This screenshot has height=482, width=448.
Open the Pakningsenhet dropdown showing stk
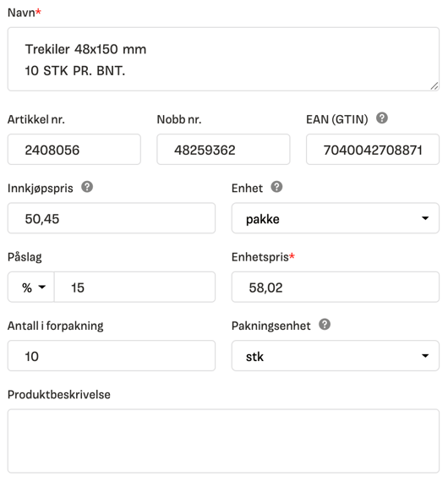pyautogui.click(x=336, y=356)
